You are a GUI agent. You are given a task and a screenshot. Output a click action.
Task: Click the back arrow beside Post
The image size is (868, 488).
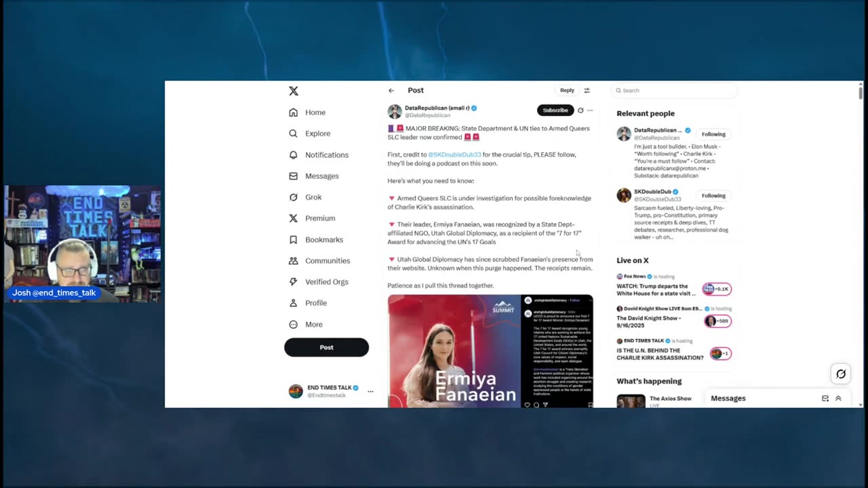click(x=391, y=90)
